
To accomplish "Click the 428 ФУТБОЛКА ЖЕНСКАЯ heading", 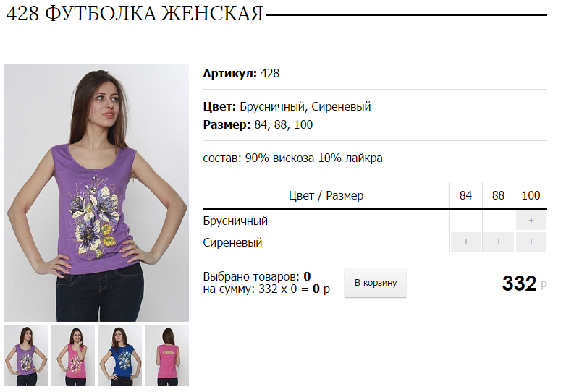I will point(135,14).
